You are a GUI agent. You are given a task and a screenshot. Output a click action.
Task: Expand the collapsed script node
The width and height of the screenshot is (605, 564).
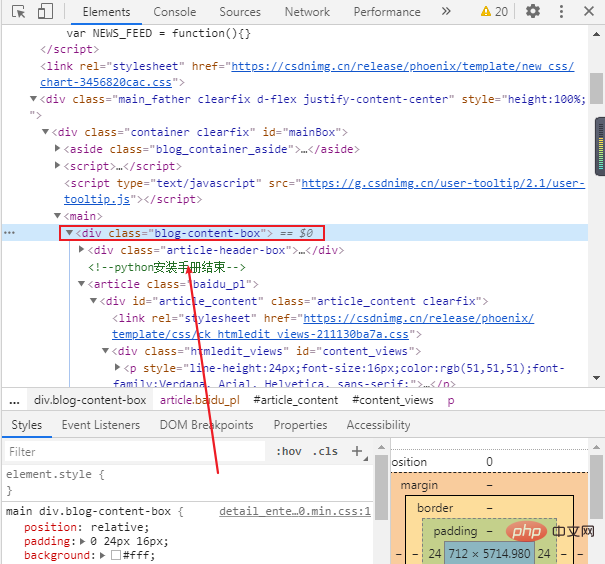(x=57, y=165)
